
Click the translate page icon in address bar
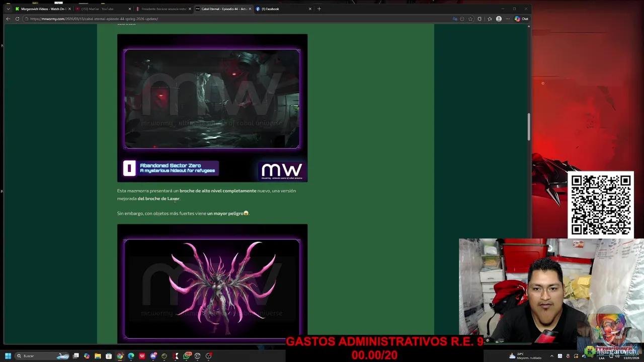pyautogui.click(x=455, y=19)
